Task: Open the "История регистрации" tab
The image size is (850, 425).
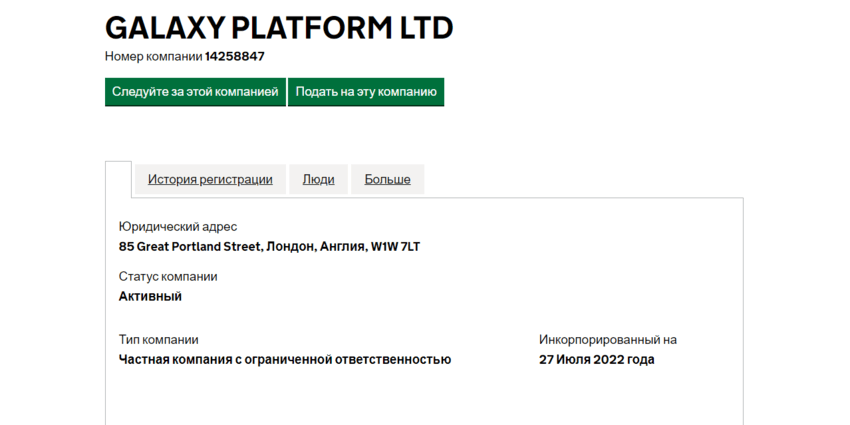Action: click(x=210, y=179)
